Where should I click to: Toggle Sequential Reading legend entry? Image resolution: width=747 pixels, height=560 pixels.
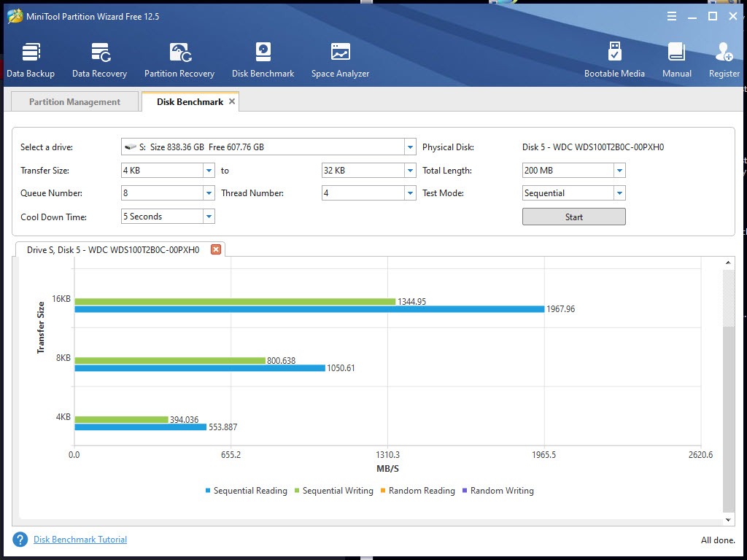[x=246, y=491]
